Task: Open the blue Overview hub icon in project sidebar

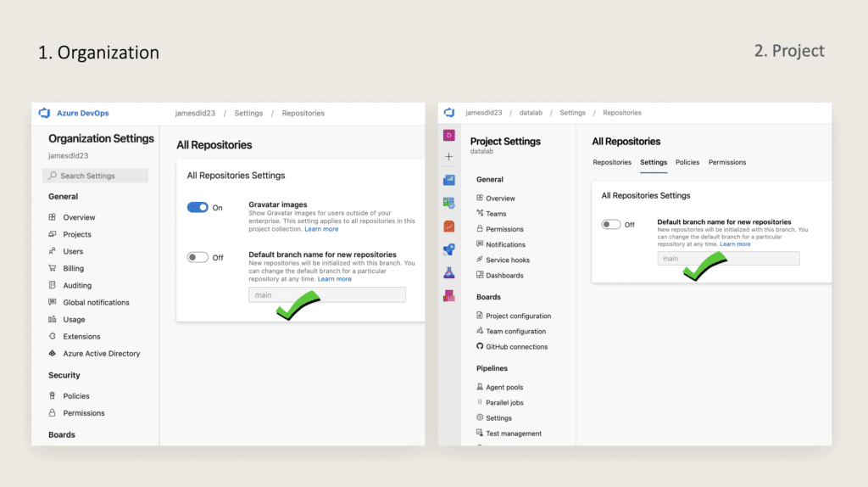Action: [449, 180]
